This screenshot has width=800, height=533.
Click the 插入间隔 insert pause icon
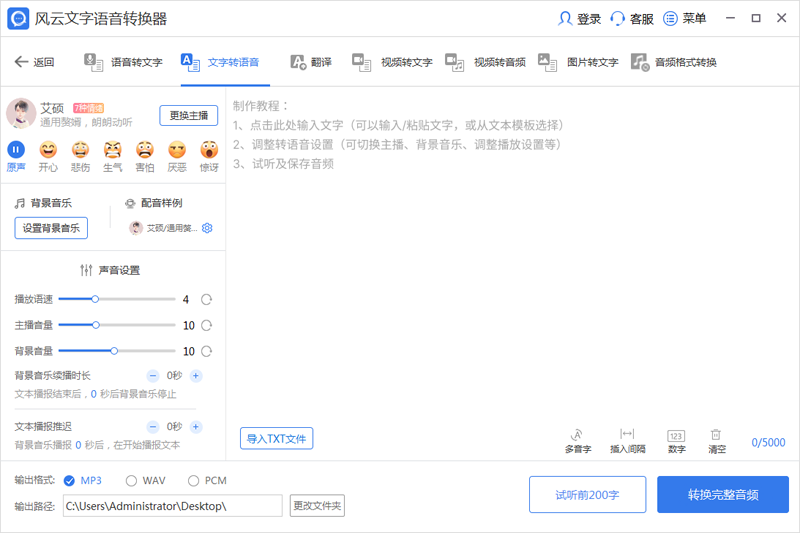tap(627, 435)
